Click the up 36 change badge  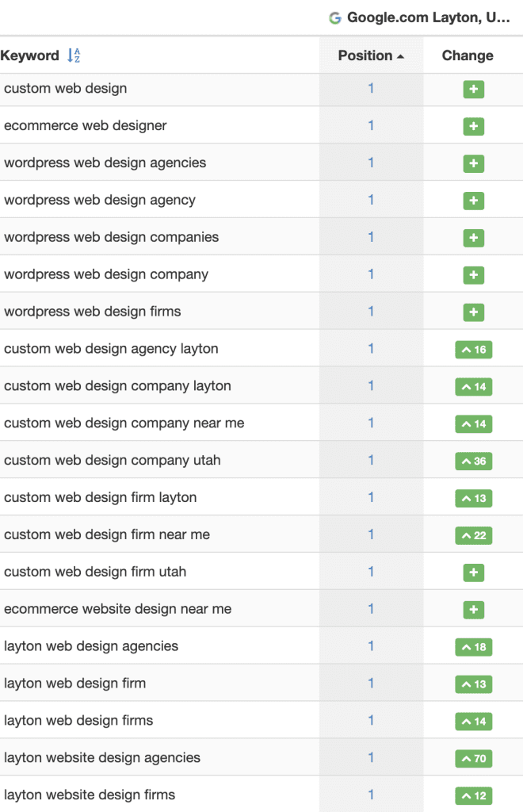point(473,461)
